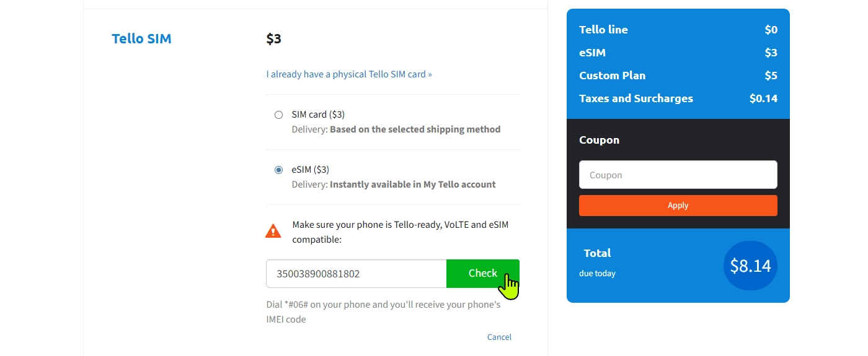Click the Cancel link below IMEI field
Screen dimensions: 868x356
(x=499, y=337)
